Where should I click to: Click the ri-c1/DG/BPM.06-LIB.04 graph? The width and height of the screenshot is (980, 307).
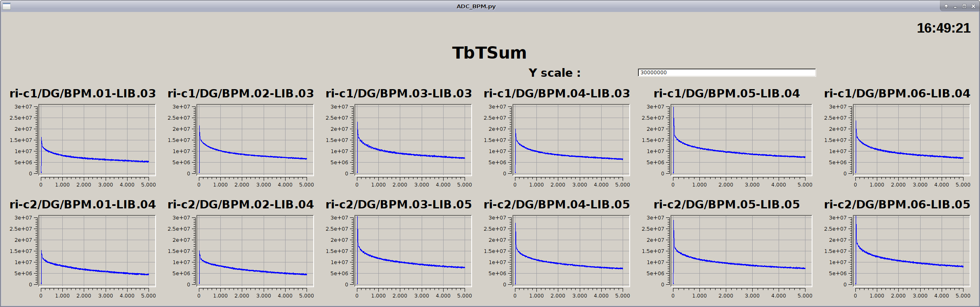[x=912, y=140]
